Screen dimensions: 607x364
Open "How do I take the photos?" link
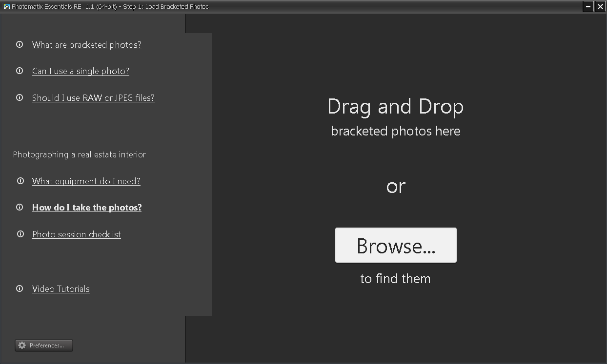87,208
